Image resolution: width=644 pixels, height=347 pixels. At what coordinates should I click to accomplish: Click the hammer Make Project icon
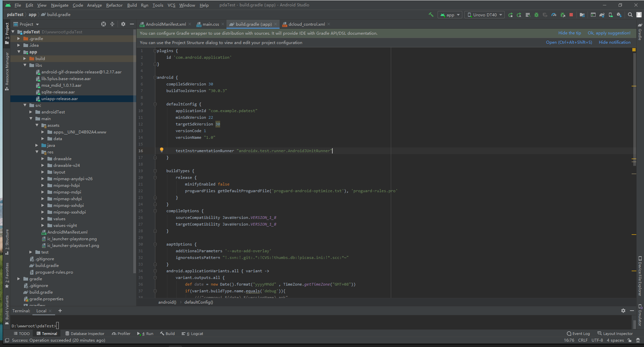click(431, 15)
